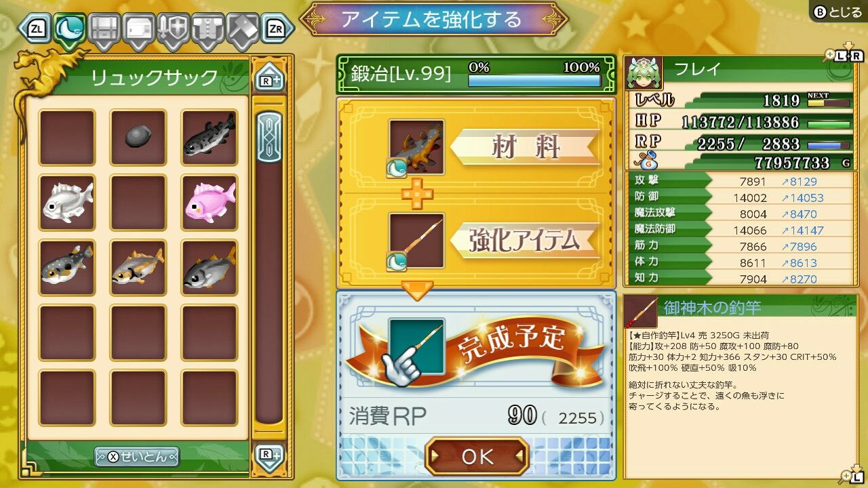Select the result preview fishing rod slot
This screenshot has height=488, width=868.
point(416,346)
